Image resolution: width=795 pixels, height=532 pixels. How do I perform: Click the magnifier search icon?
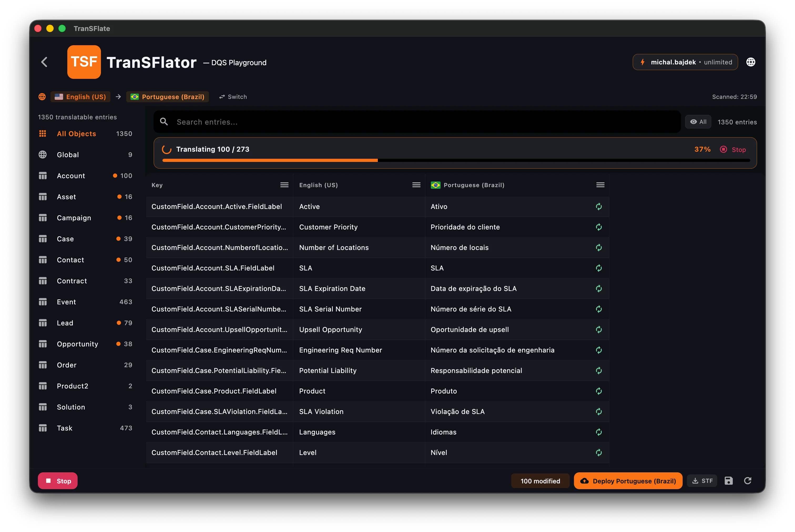point(164,122)
